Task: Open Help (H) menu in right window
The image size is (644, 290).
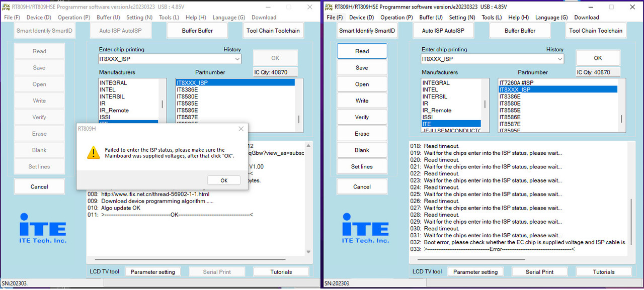Action: pyautogui.click(x=518, y=17)
